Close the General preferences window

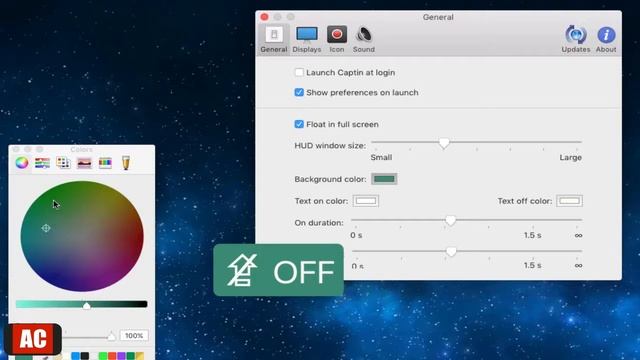264,17
